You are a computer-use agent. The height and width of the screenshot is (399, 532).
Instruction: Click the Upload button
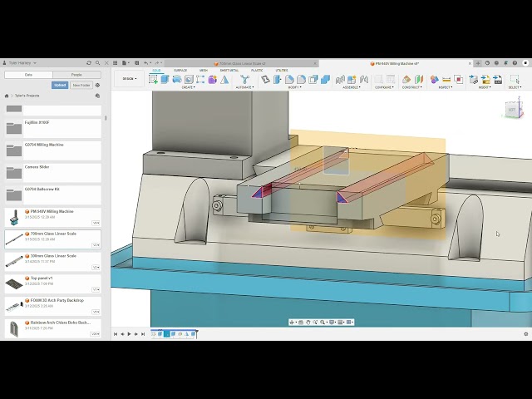tap(60, 85)
